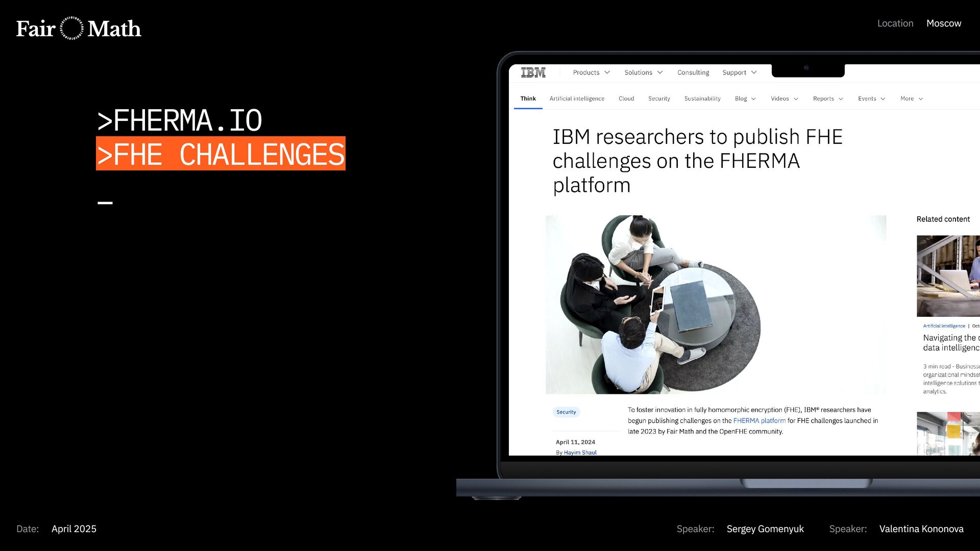Open the Navigating data intelligence related thumbnail
This screenshot has width=980, height=551.
click(948, 276)
